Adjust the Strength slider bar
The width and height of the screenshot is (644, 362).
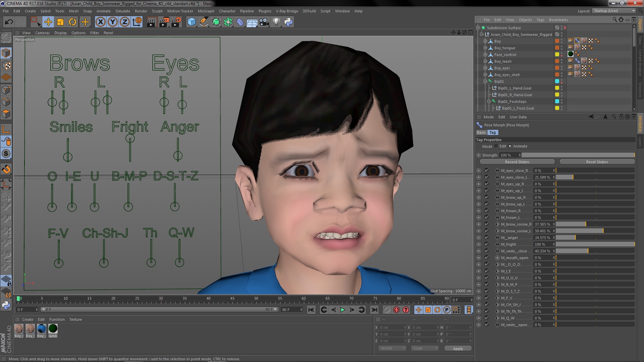click(x=578, y=155)
